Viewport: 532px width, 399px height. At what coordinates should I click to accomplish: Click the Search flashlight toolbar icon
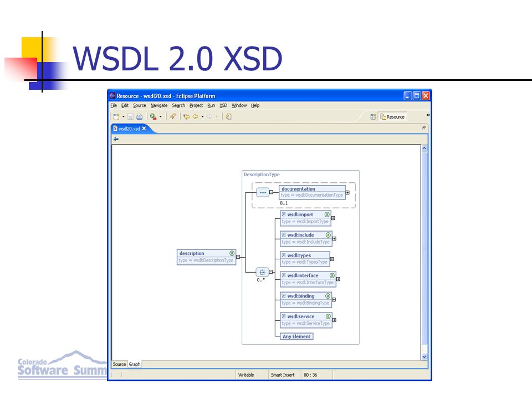[173, 117]
